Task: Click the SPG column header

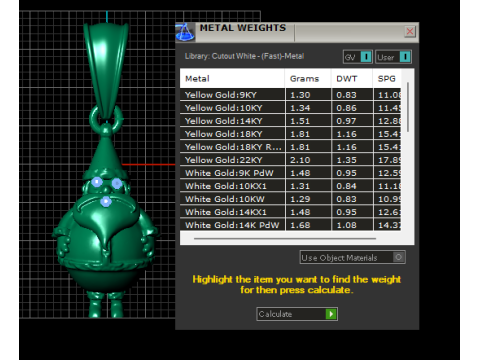Action: click(x=387, y=79)
